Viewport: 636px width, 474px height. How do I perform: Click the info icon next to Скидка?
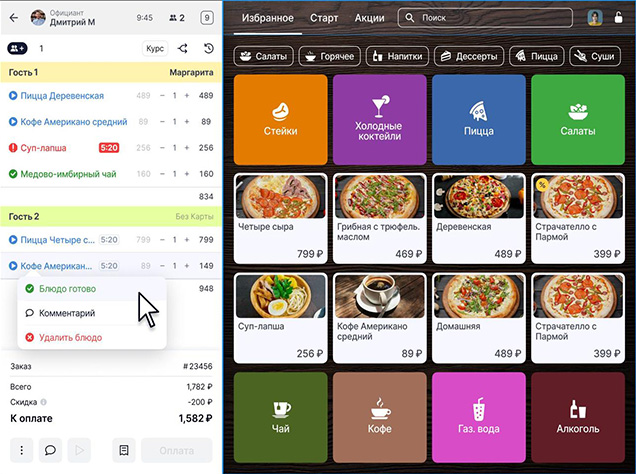click(x=43, y=401)
